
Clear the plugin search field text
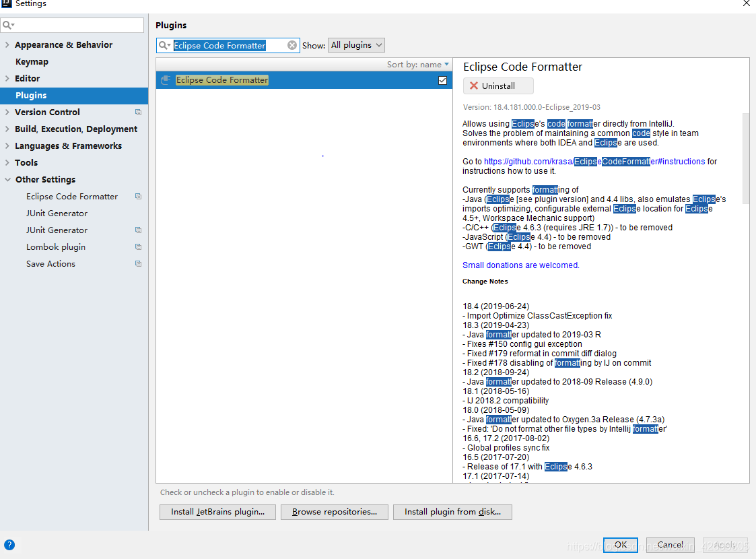pyautogui.click(x=292, y=45)
